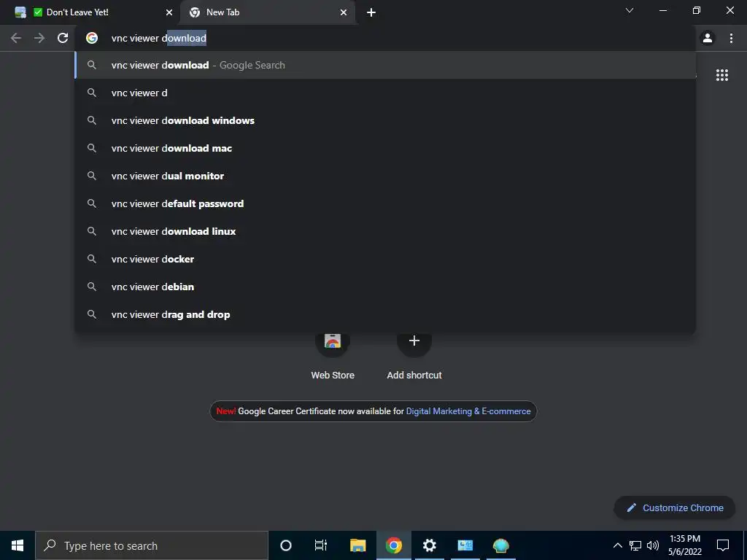Expand the tab search chevron

coord(630,10)
